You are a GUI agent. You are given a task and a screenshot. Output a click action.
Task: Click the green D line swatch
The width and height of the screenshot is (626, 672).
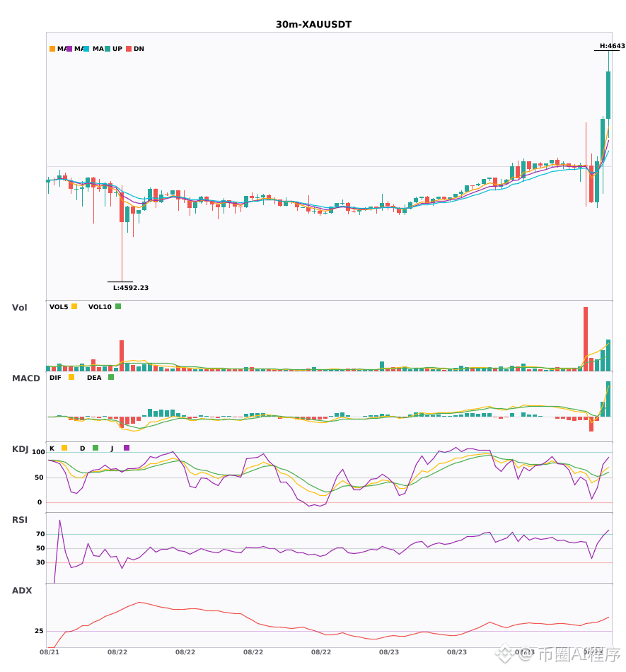tap(95, 448)
